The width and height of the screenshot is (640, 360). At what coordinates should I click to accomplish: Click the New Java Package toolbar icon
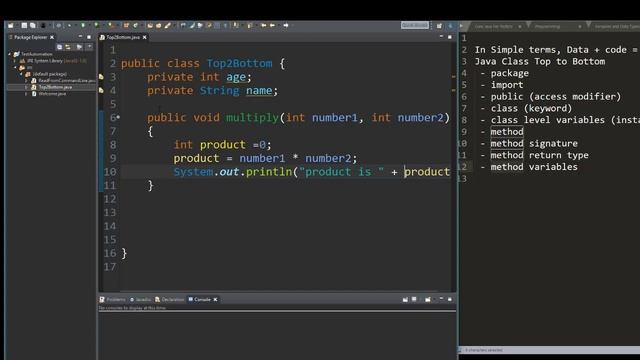[x=126, y=25]
